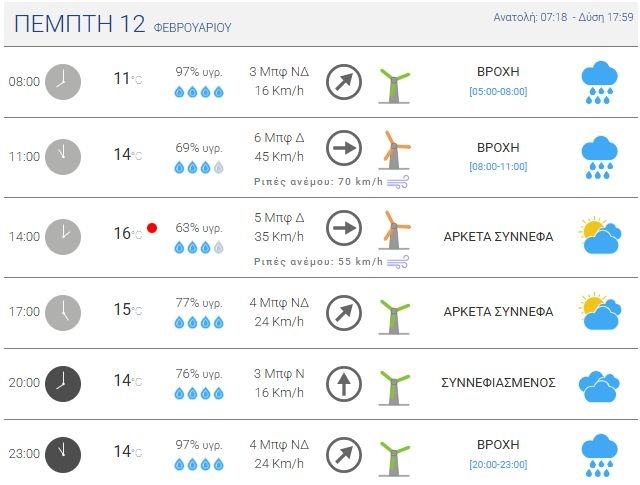The image size is (640, 485).
Task: Click the rain cloud icon at 11:00
Action: coord(598,156)
